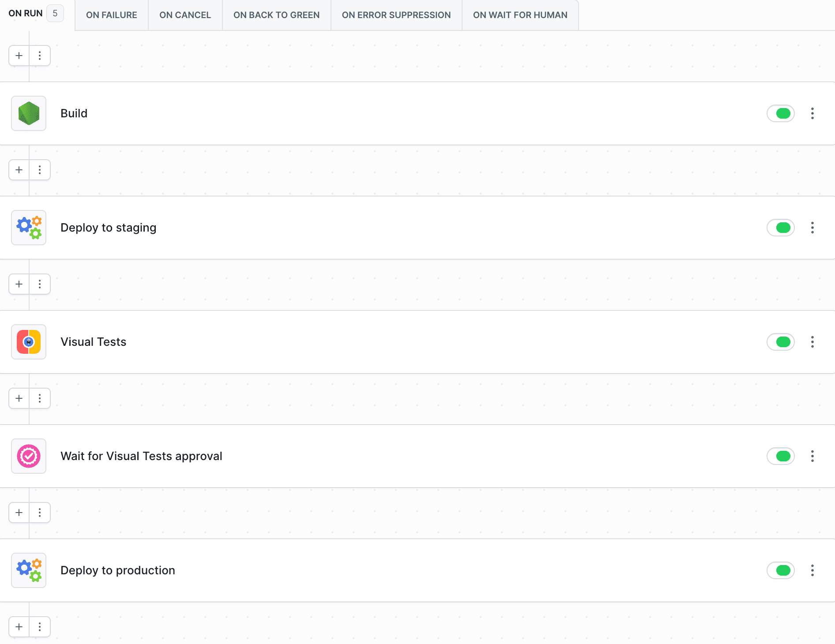This screenshot has width=835, height=644.
Task: Open the Wait for Visual Tests approval action
Action: pos(417,456)
